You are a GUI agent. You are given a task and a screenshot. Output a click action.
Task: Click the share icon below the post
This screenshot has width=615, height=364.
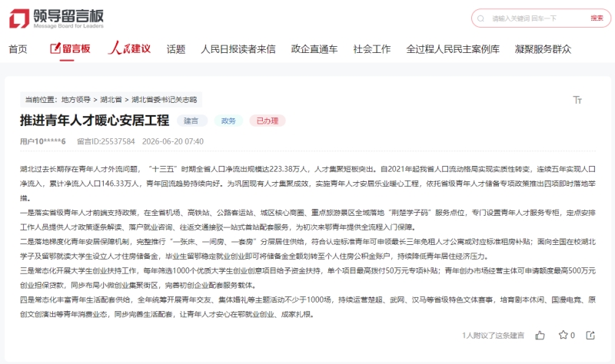point(590,335)
